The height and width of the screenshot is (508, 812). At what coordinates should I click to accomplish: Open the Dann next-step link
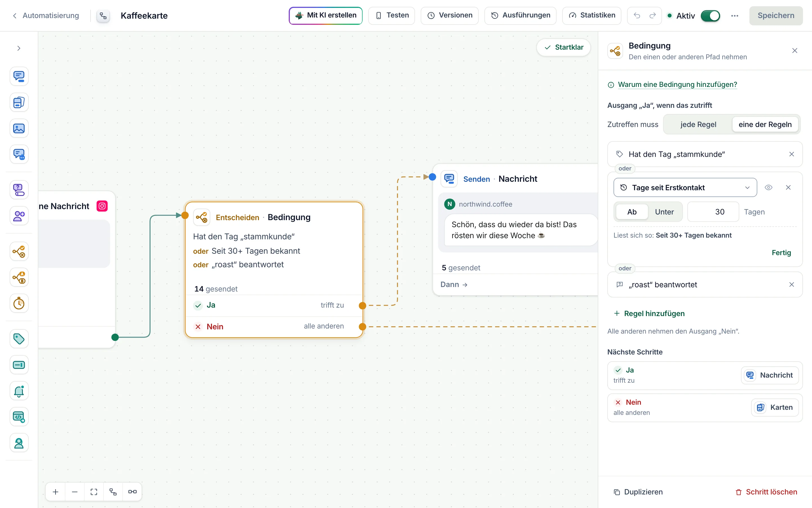[454, 284]
